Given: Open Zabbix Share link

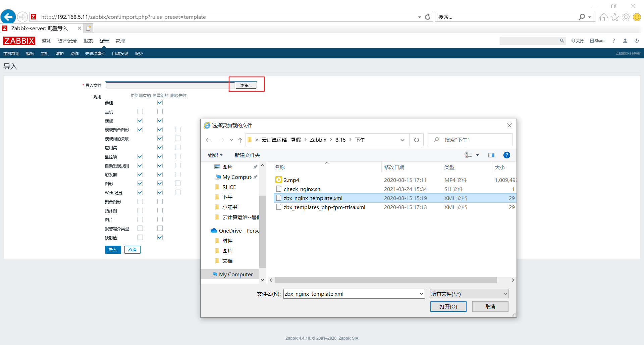Looking at the screenshot, I should [597, 41].
